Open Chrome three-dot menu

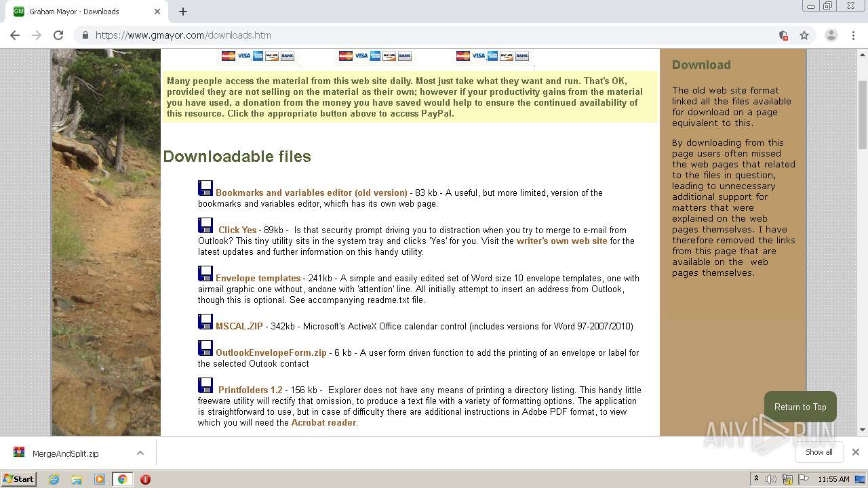pos(853,35)
